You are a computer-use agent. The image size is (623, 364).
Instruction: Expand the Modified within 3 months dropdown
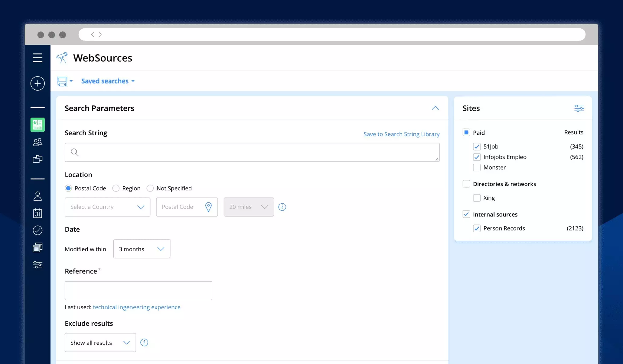pyautogui.click(x=142, y=249)
